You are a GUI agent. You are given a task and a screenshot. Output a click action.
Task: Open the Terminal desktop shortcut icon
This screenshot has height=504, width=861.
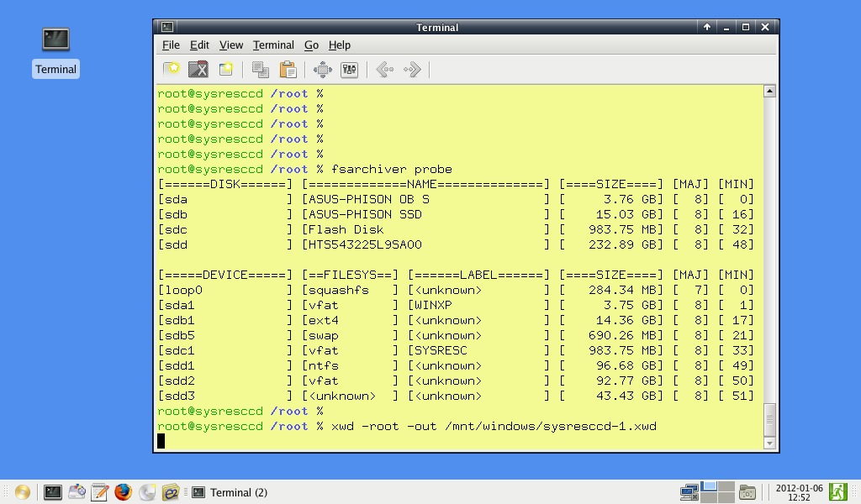point(55,39)
